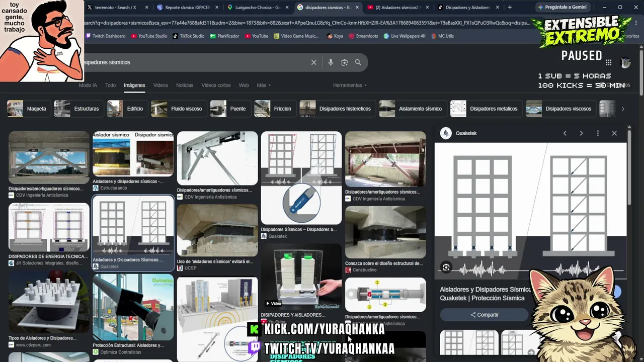
Task: Click the 'Pregúntale a Gemini' button
Action: [561, 8]
